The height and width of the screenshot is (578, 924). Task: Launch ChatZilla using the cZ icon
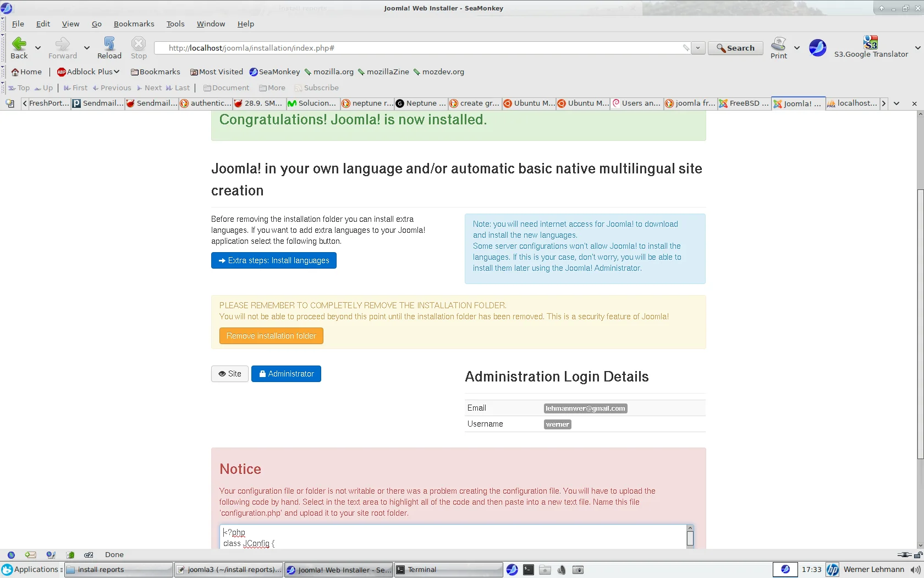88,554
